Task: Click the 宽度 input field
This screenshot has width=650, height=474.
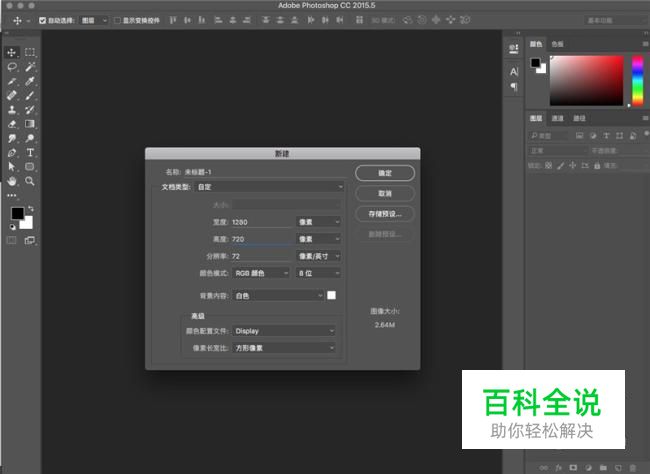Action: (x=261, y=222)
